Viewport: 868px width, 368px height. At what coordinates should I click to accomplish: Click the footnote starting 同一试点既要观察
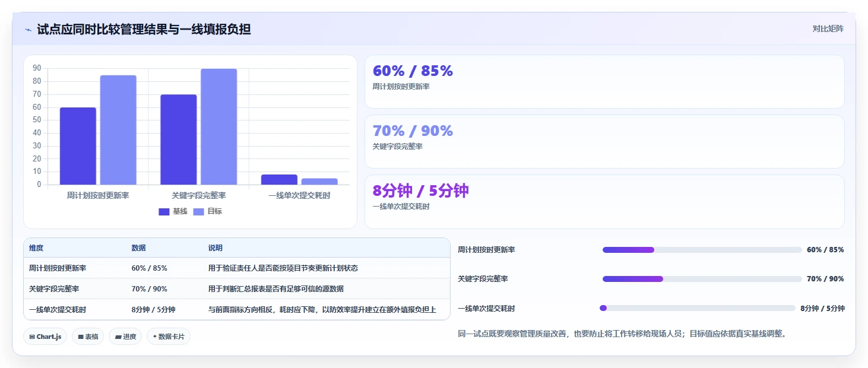pyautogui.click(x=622, y=334)
